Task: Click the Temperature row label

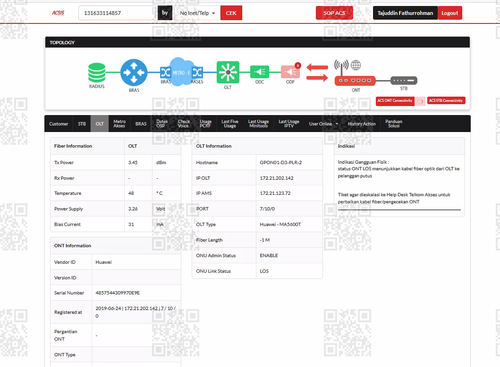Action: tap(68, 193)
